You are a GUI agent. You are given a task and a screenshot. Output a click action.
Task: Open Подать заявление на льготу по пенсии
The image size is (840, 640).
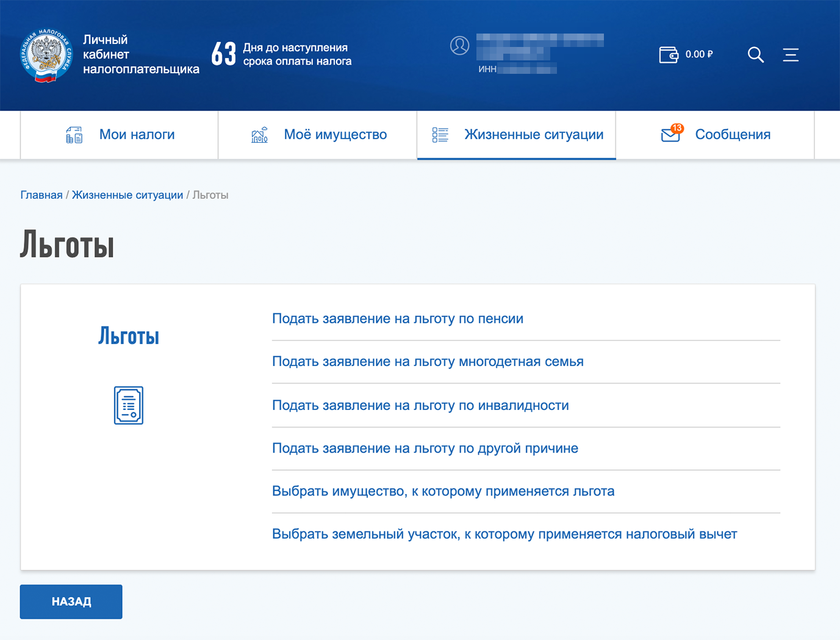coord(398,318)
